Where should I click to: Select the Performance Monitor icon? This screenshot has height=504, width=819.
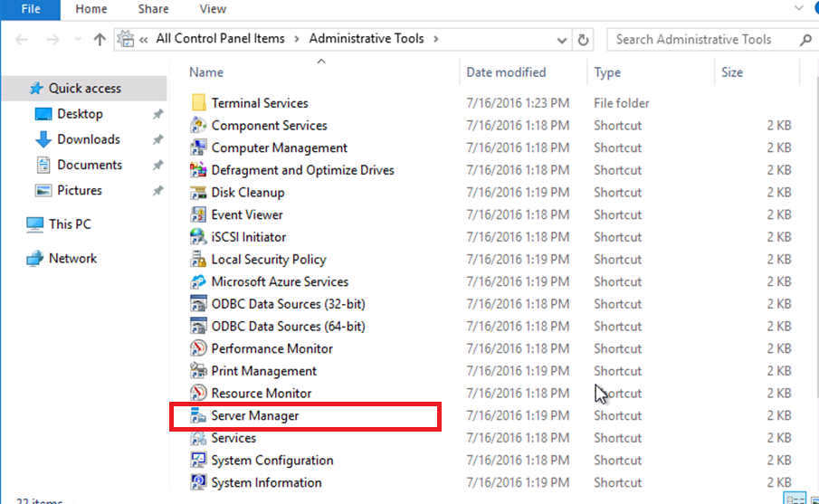(x=198, y=349)
